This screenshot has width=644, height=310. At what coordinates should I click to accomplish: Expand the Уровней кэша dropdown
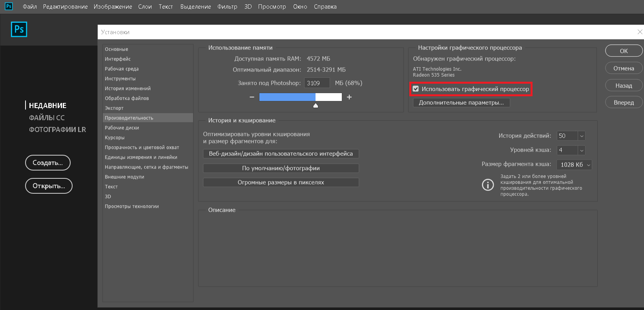point(582,150)
